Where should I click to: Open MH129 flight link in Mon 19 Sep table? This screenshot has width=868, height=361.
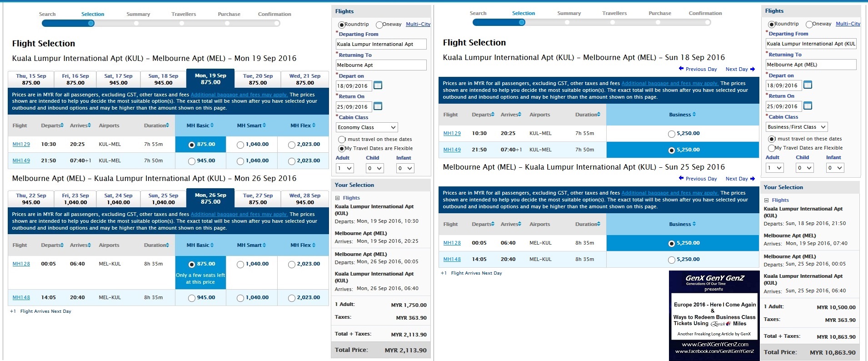(x=21, y=144)
